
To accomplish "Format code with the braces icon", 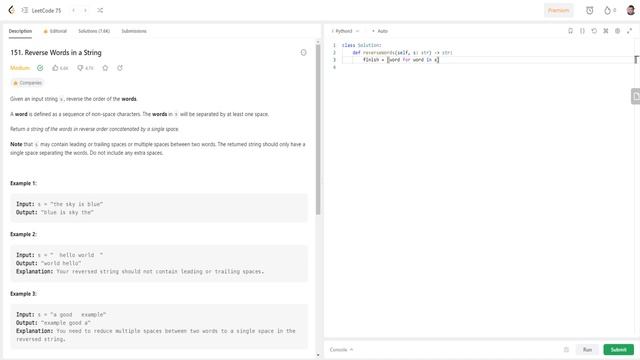I will pyautogui.click(x=582, y=31).
